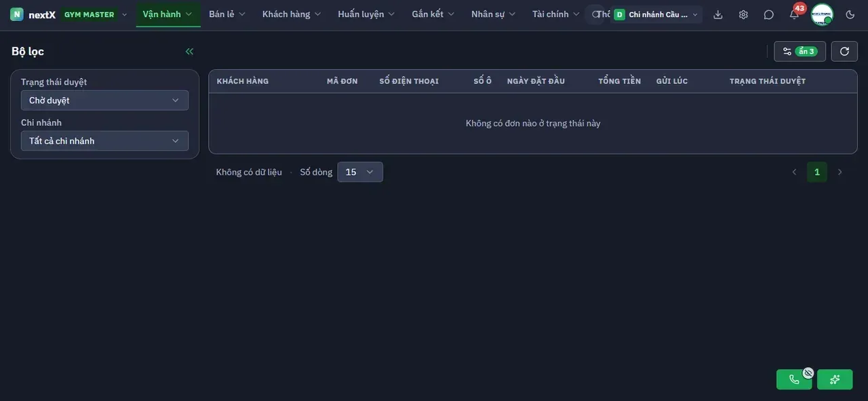This screenshot has height=401, width=868.
Task: Open column settings showing ẩn 3
Action: (x=800, y=51)
